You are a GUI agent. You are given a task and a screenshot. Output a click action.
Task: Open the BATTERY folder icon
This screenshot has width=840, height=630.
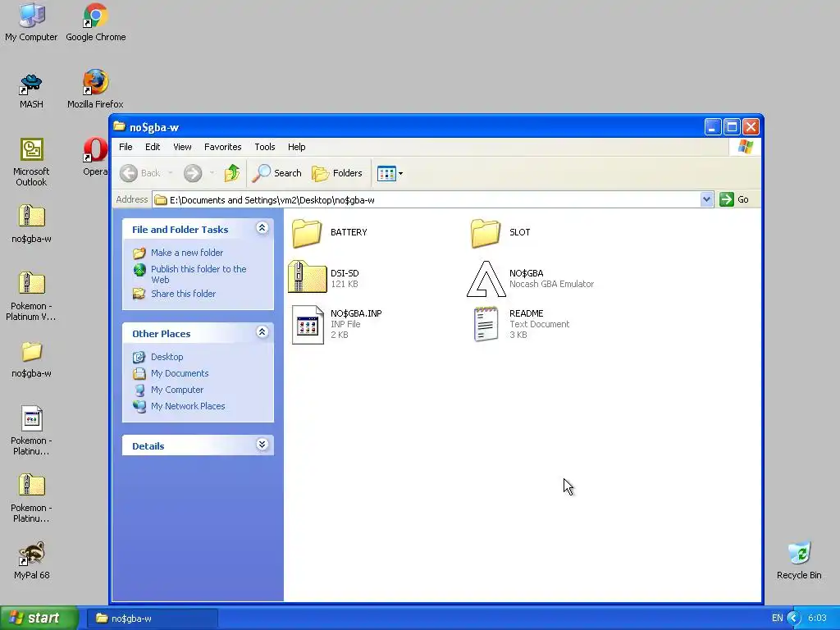click(x=307, y=233)
